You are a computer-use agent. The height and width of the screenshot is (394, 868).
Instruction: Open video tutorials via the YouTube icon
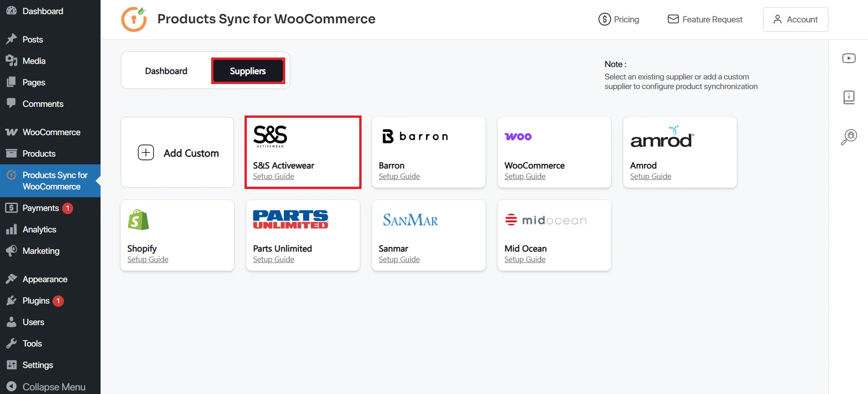[849, 58]
